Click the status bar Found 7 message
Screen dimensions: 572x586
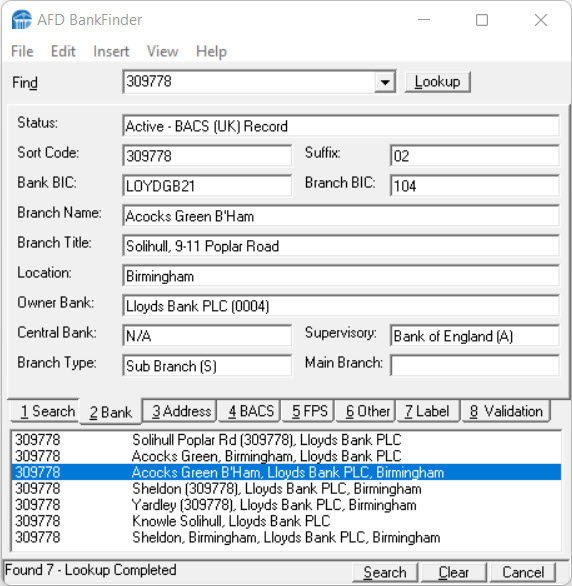pos(91,570)
